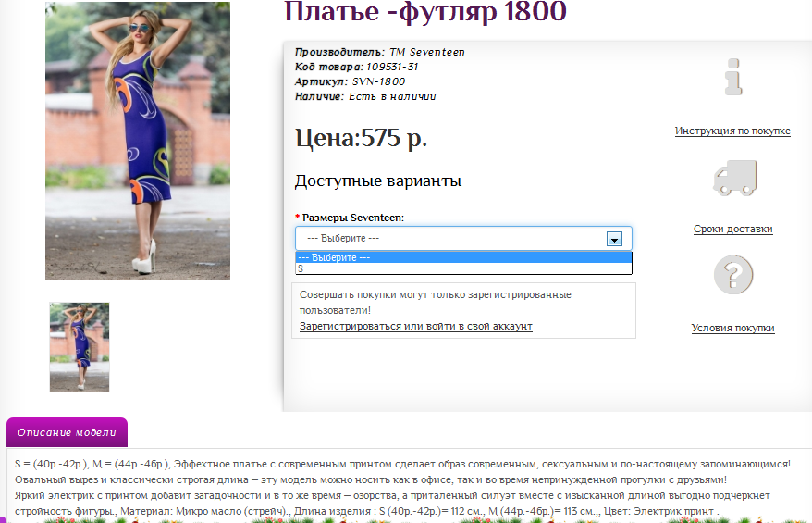Open the Инструкция по покупке link
Screen dimensions: 812x523
tap(732, 131)
